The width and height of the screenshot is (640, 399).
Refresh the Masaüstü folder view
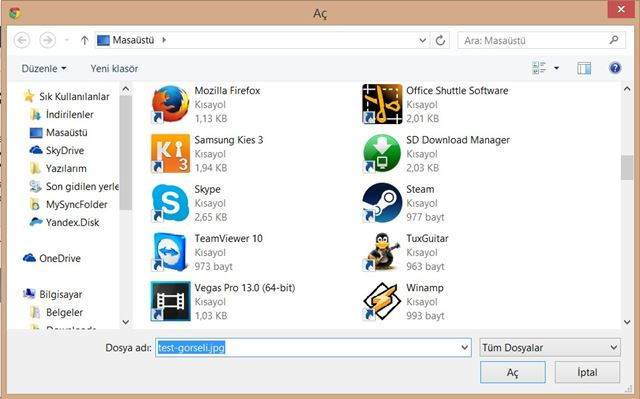[x=440, y=40]
